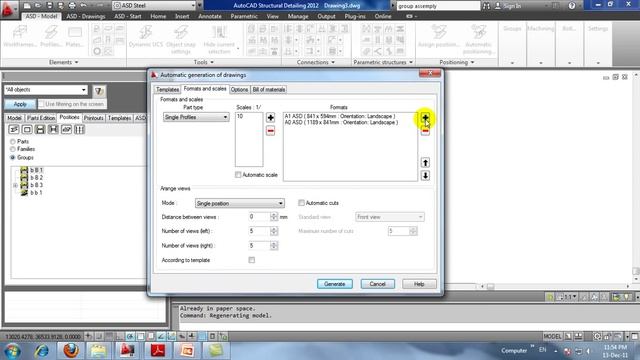Screen dimensions: 640x360
Task: Open the Parts Edition inspector tab
Action: coord(41,118)
